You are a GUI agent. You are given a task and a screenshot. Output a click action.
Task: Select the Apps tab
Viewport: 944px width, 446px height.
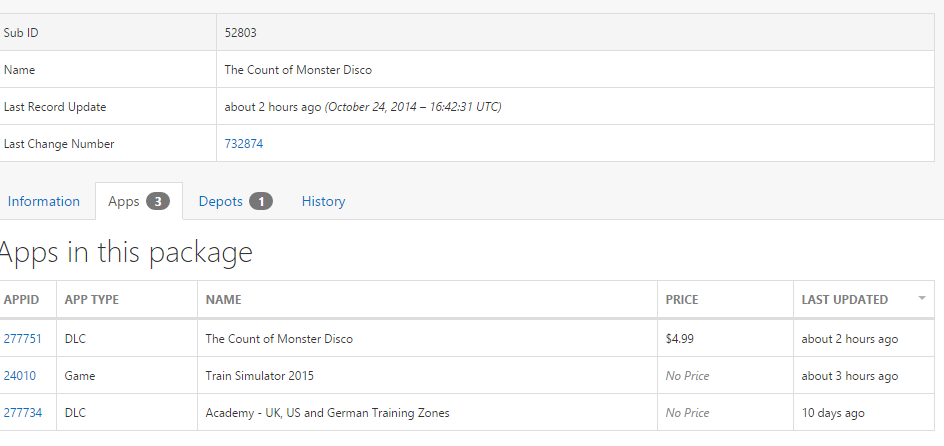pyautogui.click(x=124, y=201)
